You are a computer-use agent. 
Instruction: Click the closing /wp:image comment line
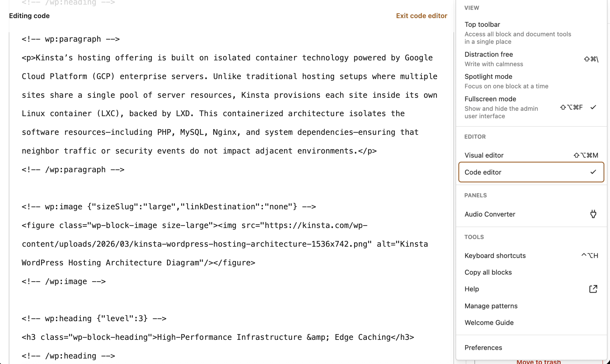click(64, 281)
